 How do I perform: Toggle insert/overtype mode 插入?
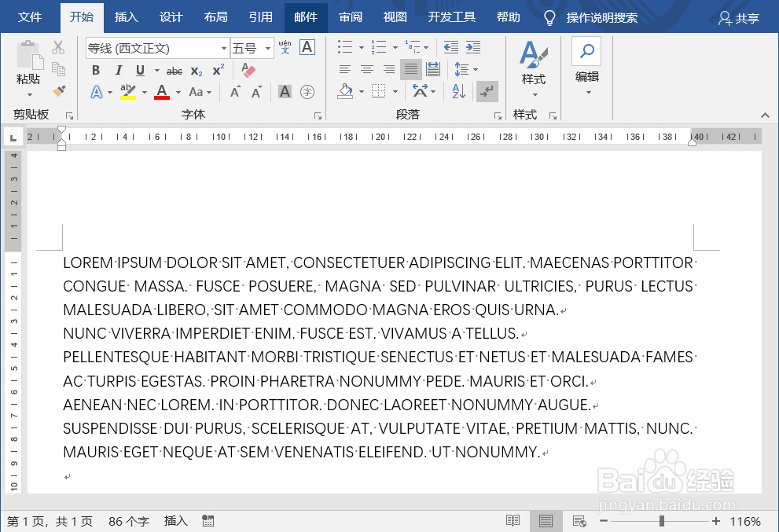point(176,520)
